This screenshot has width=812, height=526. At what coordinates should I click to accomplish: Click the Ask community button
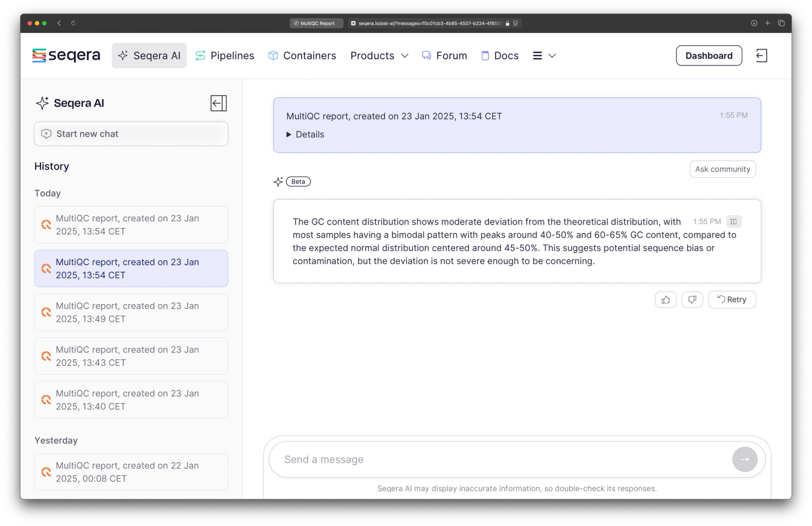[x=722, y=169]
